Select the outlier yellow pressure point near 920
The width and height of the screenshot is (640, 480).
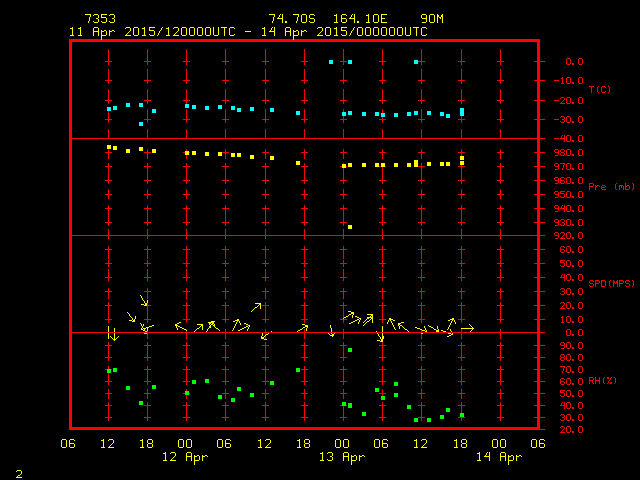(350, 227)
